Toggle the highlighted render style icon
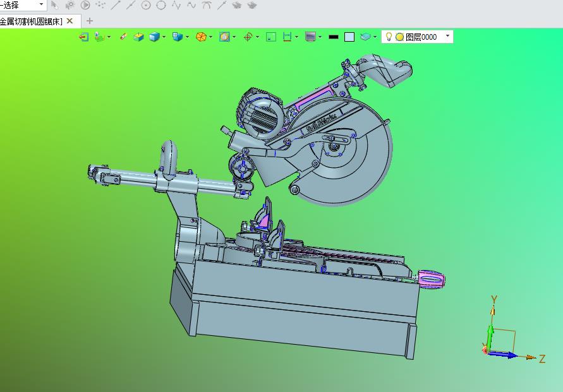 [x=224, y=37]
